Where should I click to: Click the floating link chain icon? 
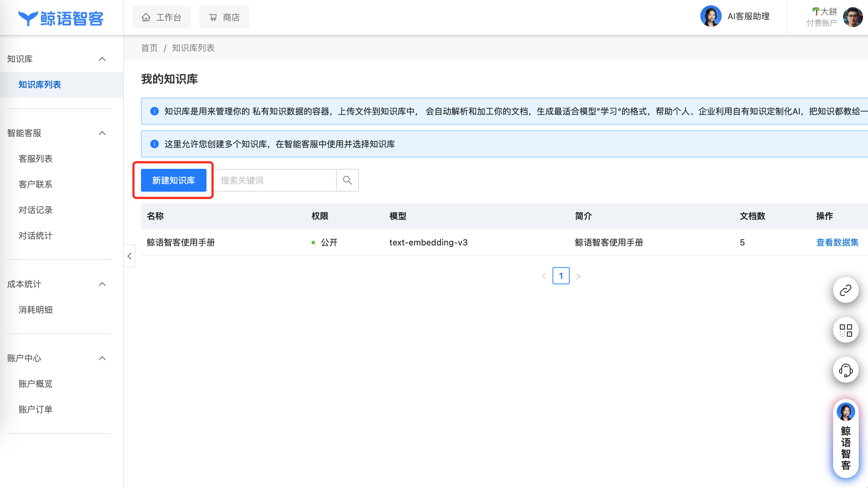coord(846,290)
